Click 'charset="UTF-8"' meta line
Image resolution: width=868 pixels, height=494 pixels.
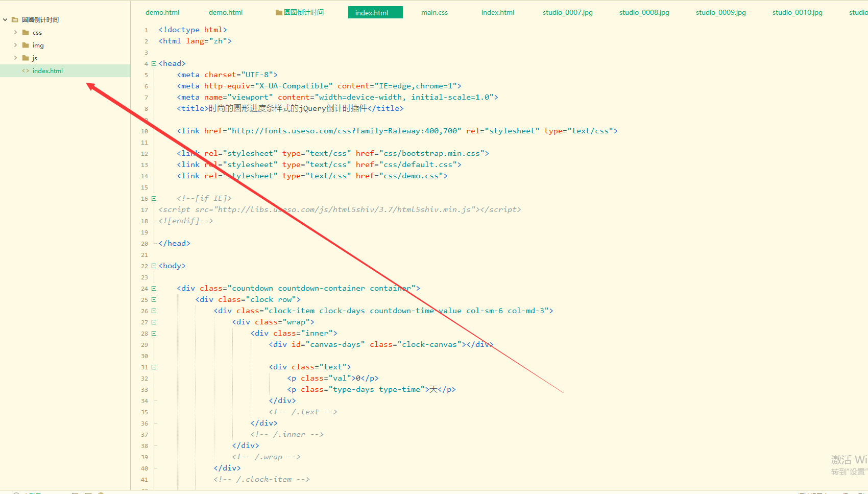tap(227, 75)
